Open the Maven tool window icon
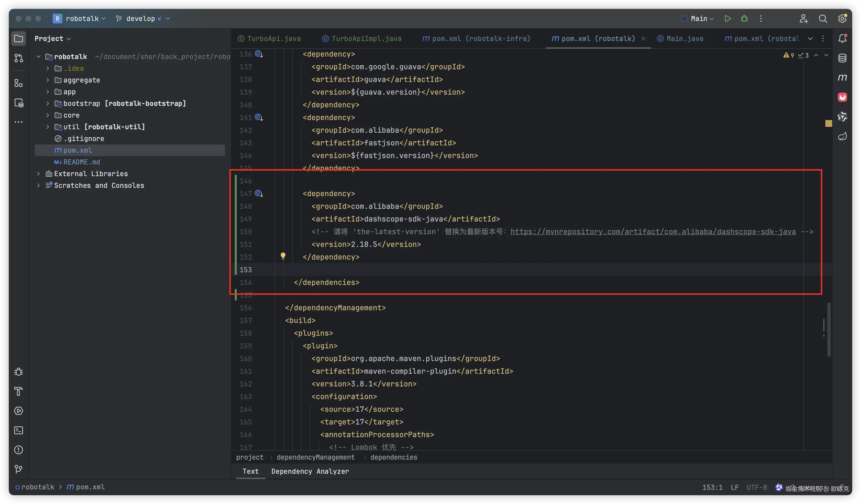 tap(842, 78)
